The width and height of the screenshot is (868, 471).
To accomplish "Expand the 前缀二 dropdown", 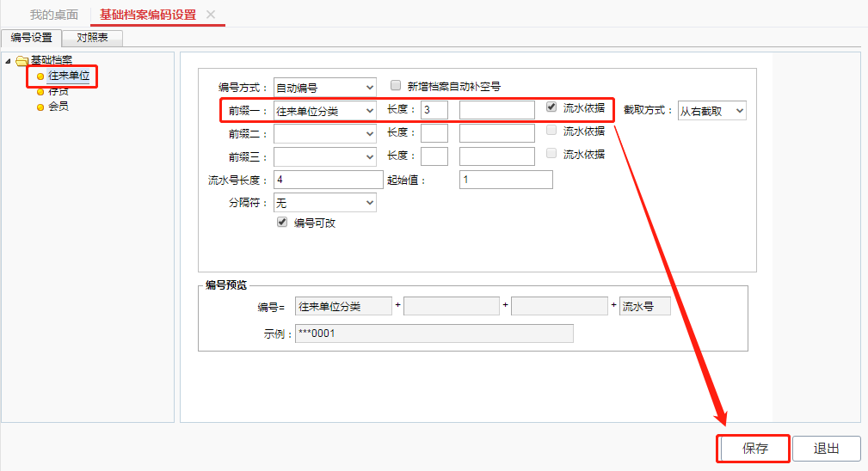I will click(x=325, y=134).
